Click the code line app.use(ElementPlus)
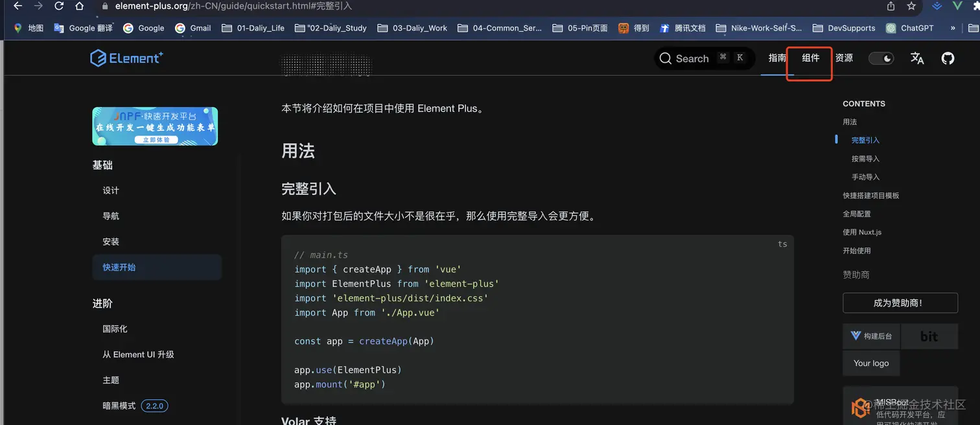The image size is (980, 425). coord(348,370)
